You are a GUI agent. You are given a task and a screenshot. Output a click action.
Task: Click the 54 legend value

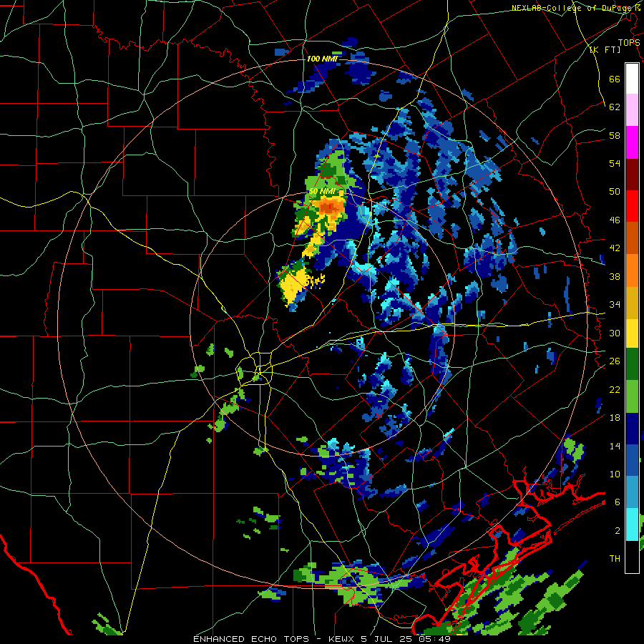click(615, 163)
